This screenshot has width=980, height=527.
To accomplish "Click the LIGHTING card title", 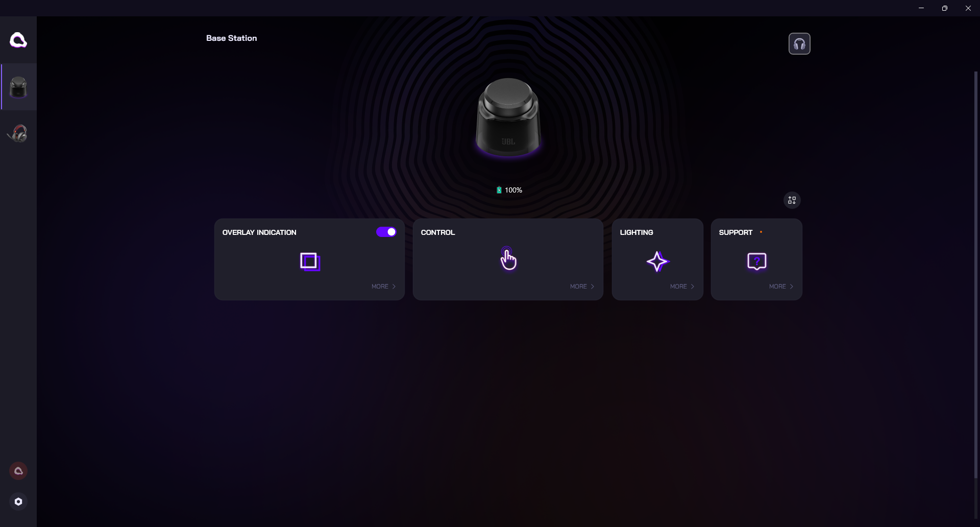I will point(636,232).
